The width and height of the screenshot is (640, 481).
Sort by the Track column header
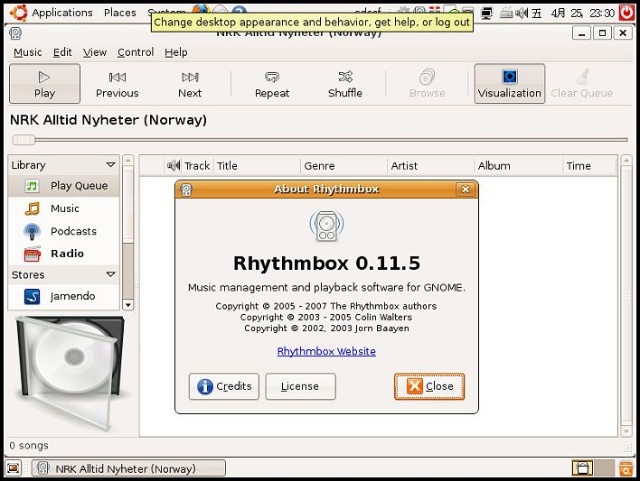[197, 166]
